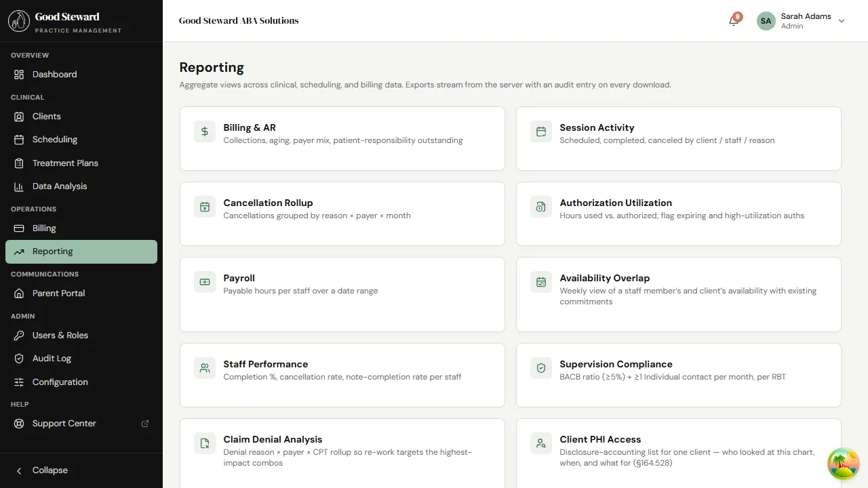Click the Scheduling calendar icon
868x488 pixels.
[x=20, y=139]
